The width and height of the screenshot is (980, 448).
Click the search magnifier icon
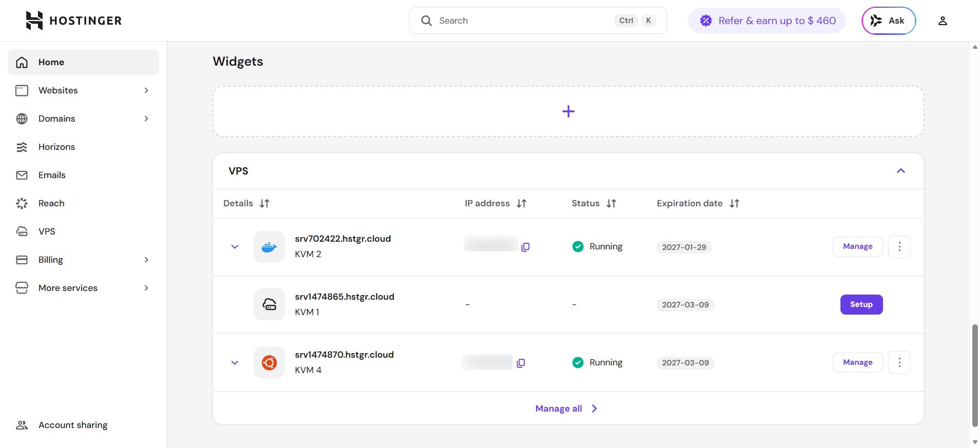426,21
